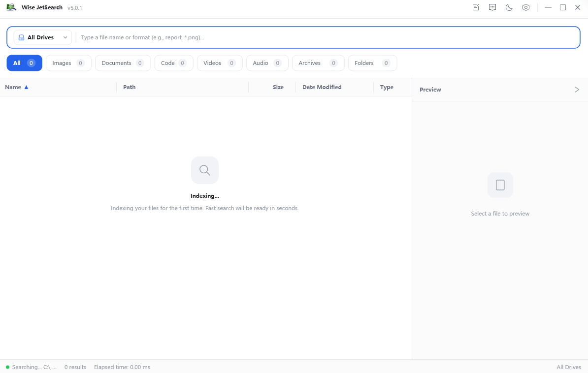Screen dimensions: 588x373
Task: Click the Indexing... status heading
Action: [205, 196]
